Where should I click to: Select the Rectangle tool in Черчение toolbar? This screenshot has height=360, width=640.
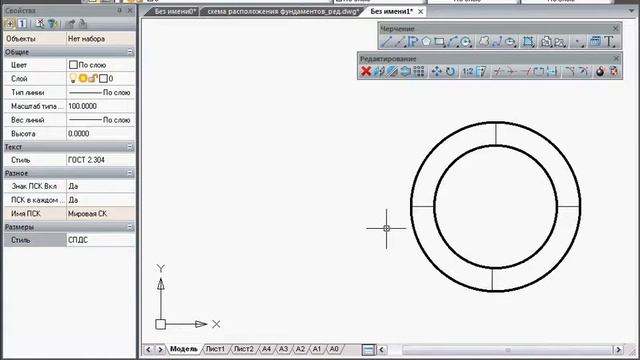click(439, 42)
